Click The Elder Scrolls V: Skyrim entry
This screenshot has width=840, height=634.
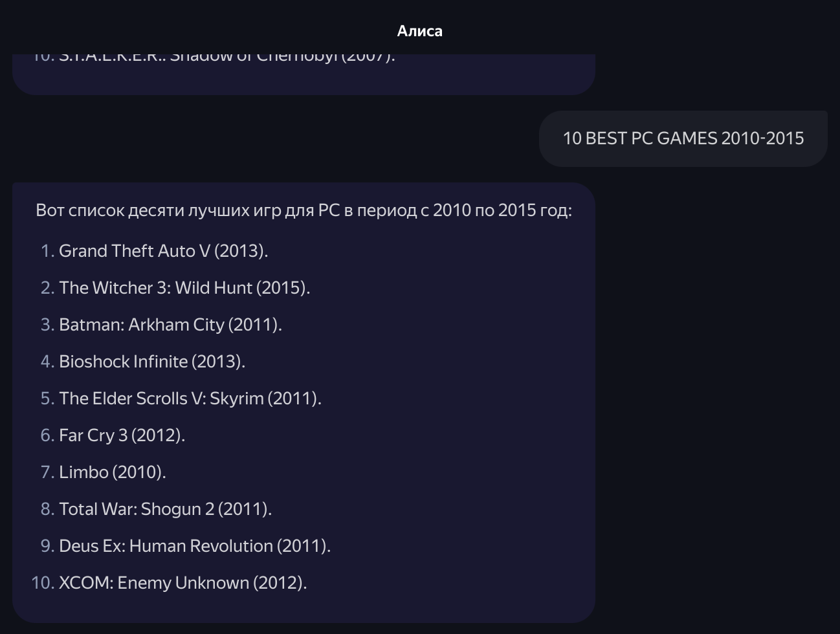tap(190, 399)
